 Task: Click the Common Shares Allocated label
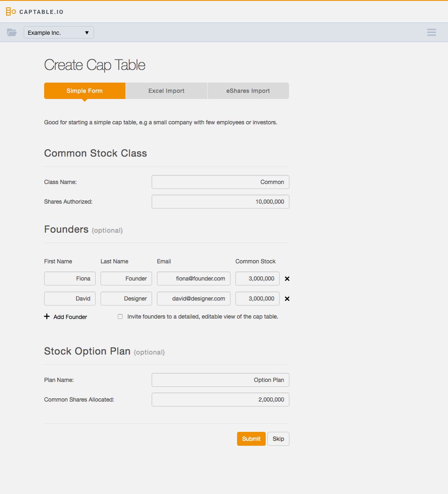pos(79,400)
